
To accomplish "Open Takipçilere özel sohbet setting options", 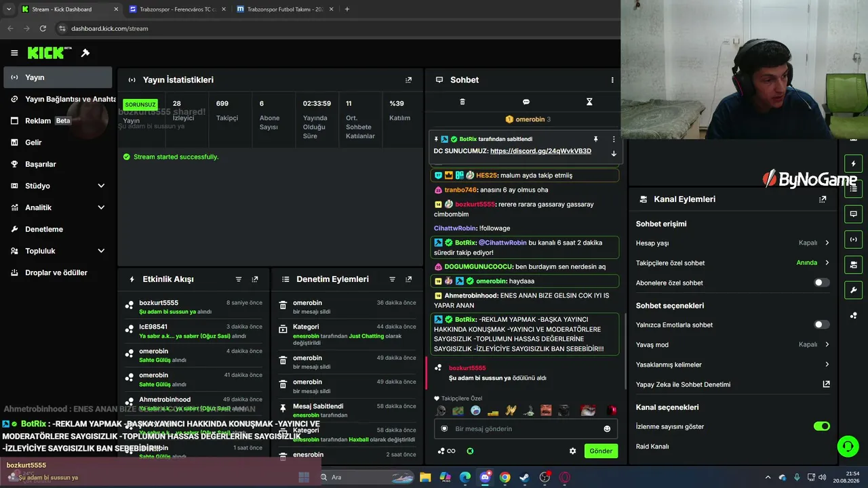I will (732, 263).
